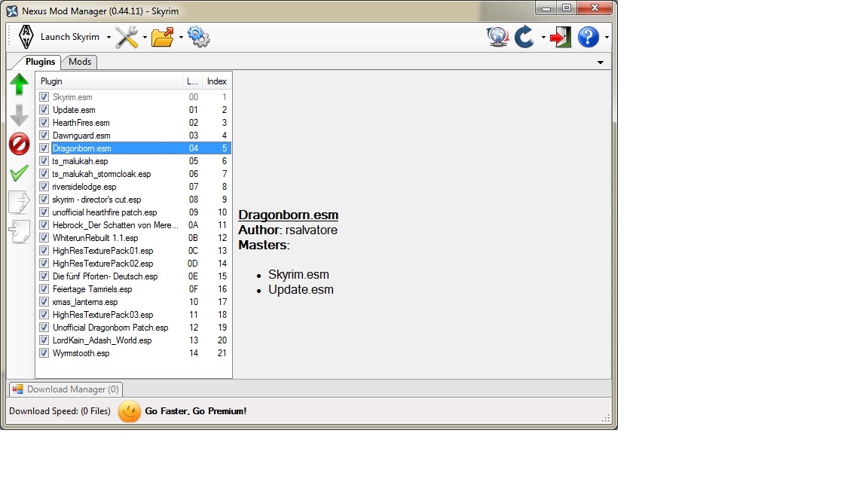Open the Download Manager tab
The width and height of the screenshot is (868, 488).
coord(66,389)
